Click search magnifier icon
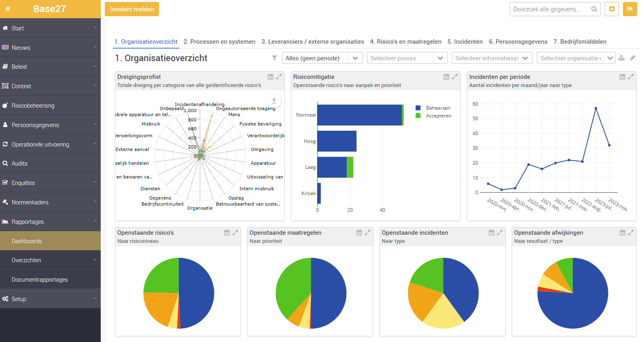Viewport: 644px width, 342px height. (594, 9)
